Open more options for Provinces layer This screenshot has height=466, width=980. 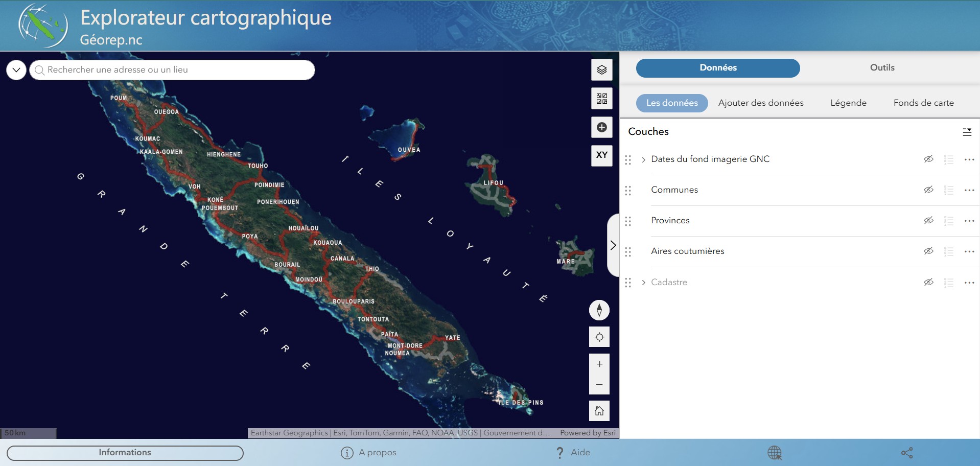(x=969, y=221)
